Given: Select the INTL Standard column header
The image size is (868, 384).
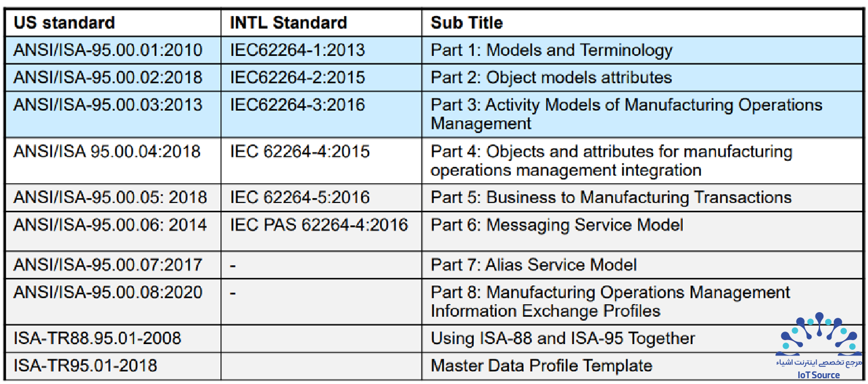Looking at the screenshot, I should click(288, 23).
